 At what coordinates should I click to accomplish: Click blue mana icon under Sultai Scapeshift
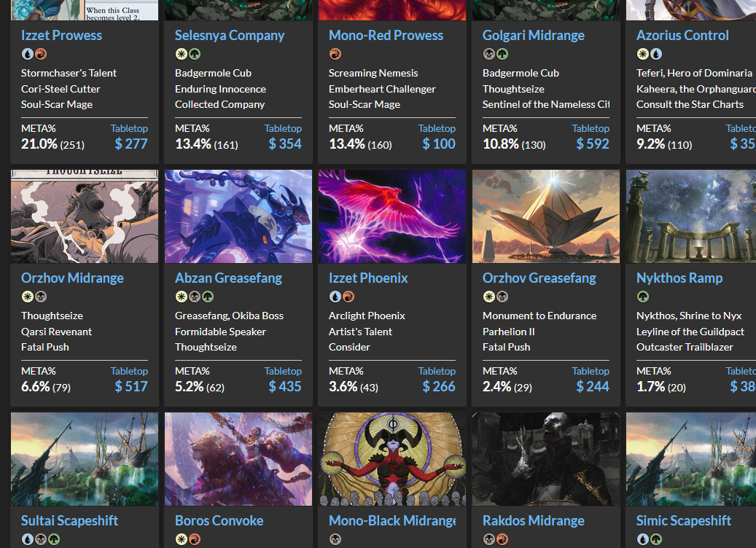click(28, 539)
